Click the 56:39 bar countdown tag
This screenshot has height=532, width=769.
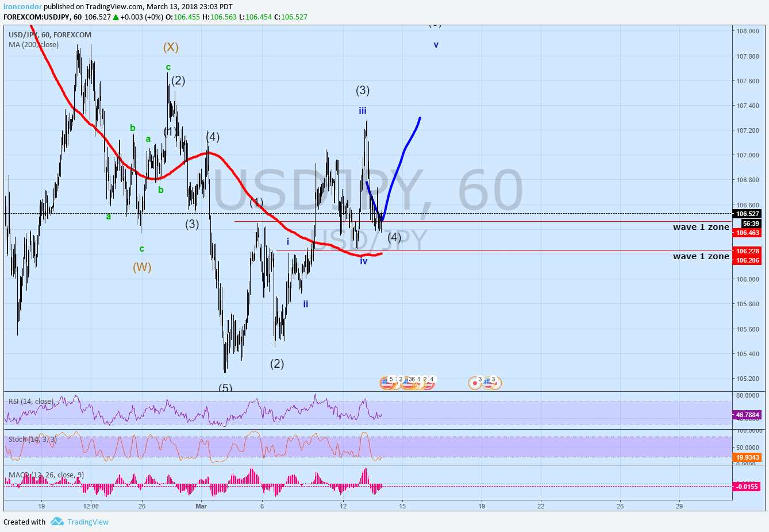751,223
